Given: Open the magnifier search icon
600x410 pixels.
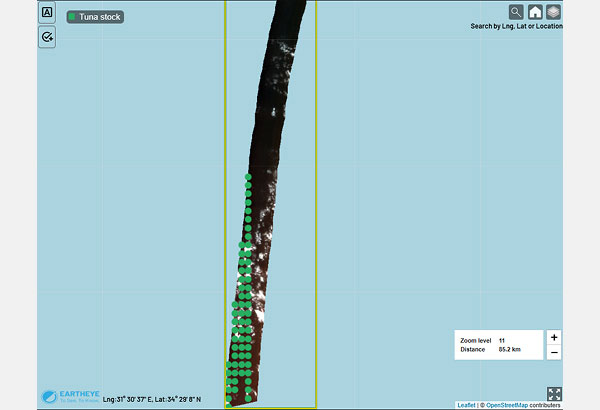Looking at the screenshot, I should (x=516, y=12).
